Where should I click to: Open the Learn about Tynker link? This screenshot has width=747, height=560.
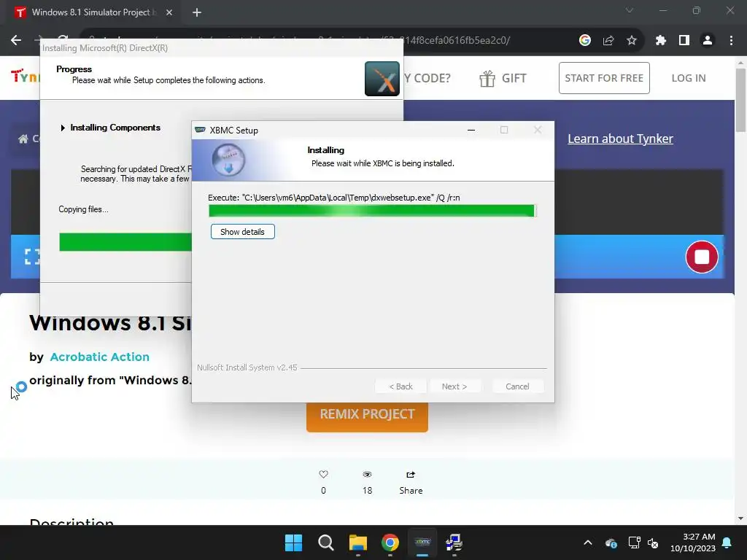click(x=620, y=139)
